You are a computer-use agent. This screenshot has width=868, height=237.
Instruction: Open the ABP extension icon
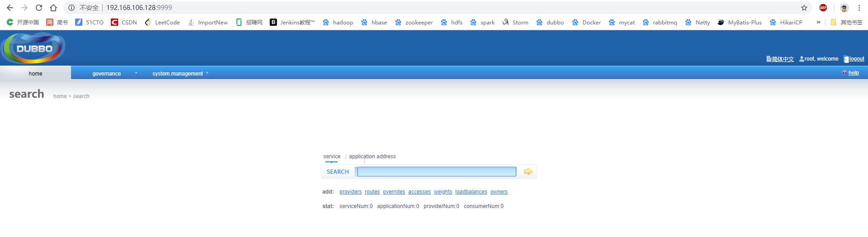[x=823, y=8]
